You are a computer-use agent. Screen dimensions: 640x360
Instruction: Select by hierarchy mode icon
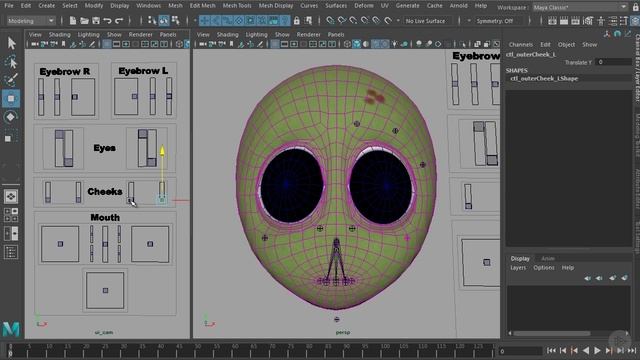click(152, 20)
